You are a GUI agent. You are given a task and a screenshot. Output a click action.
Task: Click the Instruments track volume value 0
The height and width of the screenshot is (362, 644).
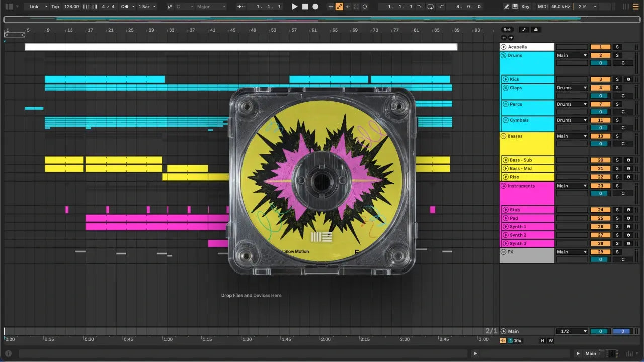600,193
